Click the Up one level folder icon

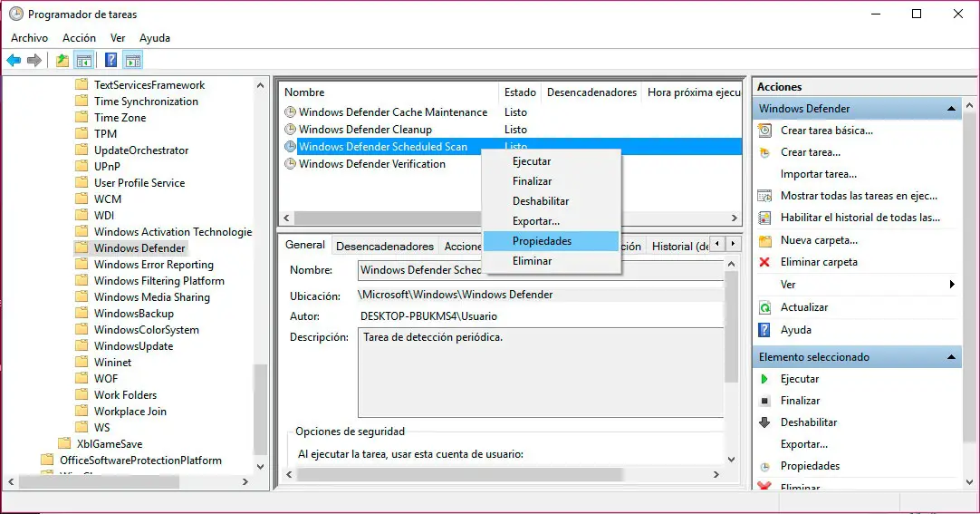[62, 60]
